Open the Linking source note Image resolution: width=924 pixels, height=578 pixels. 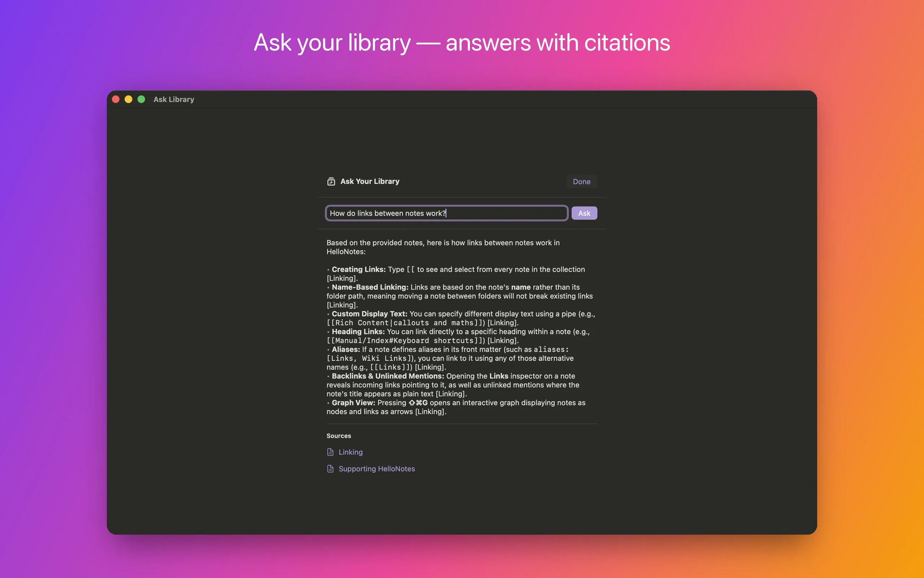(350, 452)
